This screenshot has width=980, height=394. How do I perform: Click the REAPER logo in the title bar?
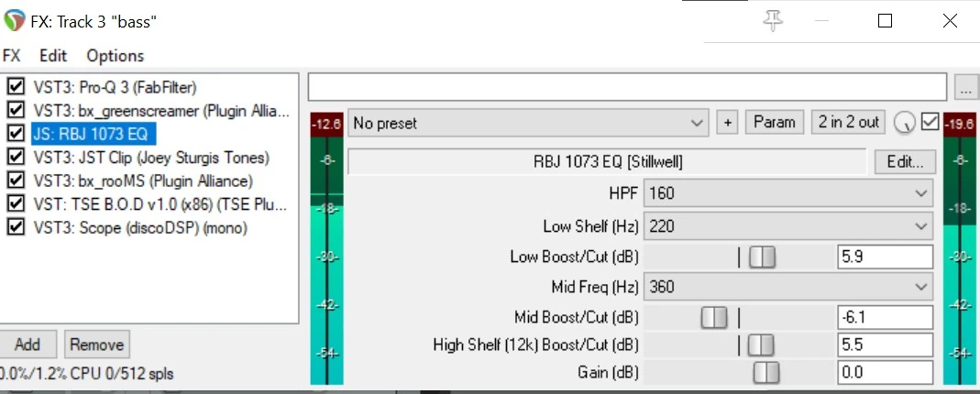[14, 21]
